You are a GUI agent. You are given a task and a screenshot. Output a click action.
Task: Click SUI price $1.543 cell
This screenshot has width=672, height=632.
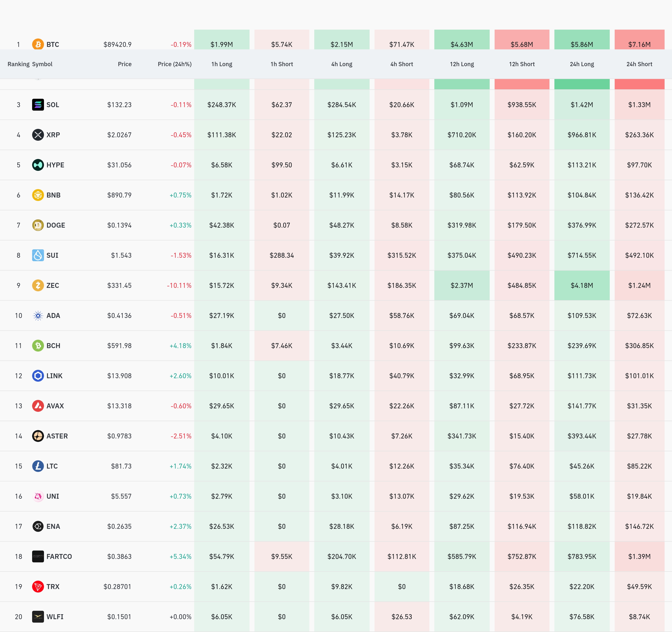click(121, 255)
